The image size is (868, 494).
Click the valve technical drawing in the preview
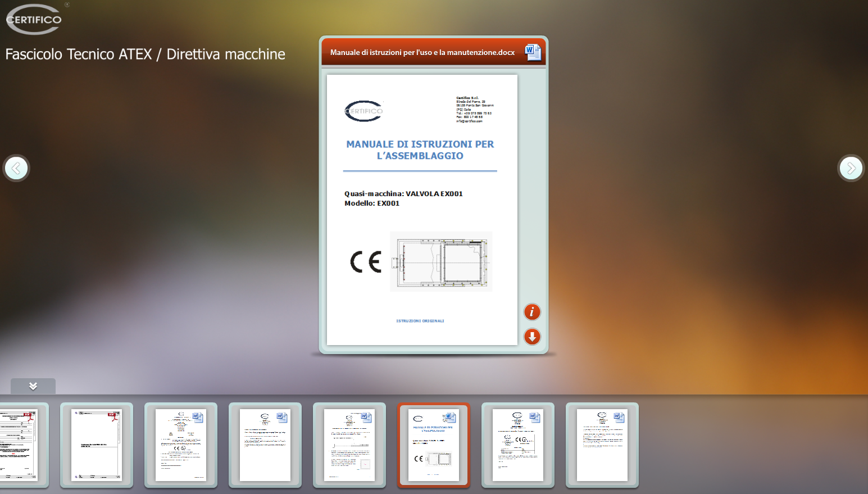[x=442, y=262]
